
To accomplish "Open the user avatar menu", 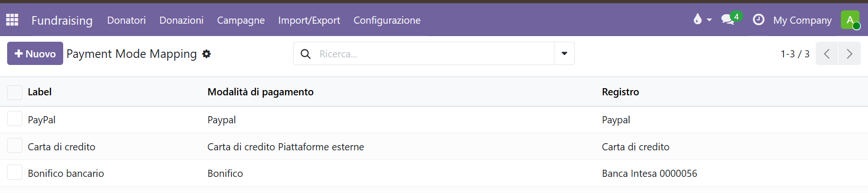I will pyautogui.click(x=850, y=20).
